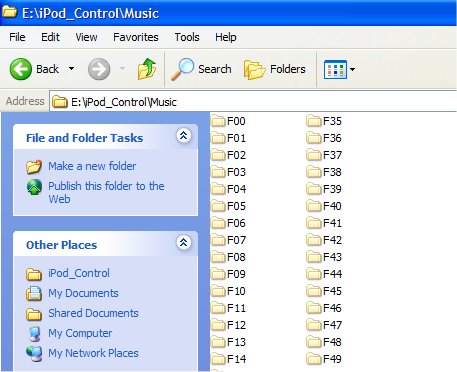Open Search with the magnifier icon
457x372 pixels.
tap(182, 69)
